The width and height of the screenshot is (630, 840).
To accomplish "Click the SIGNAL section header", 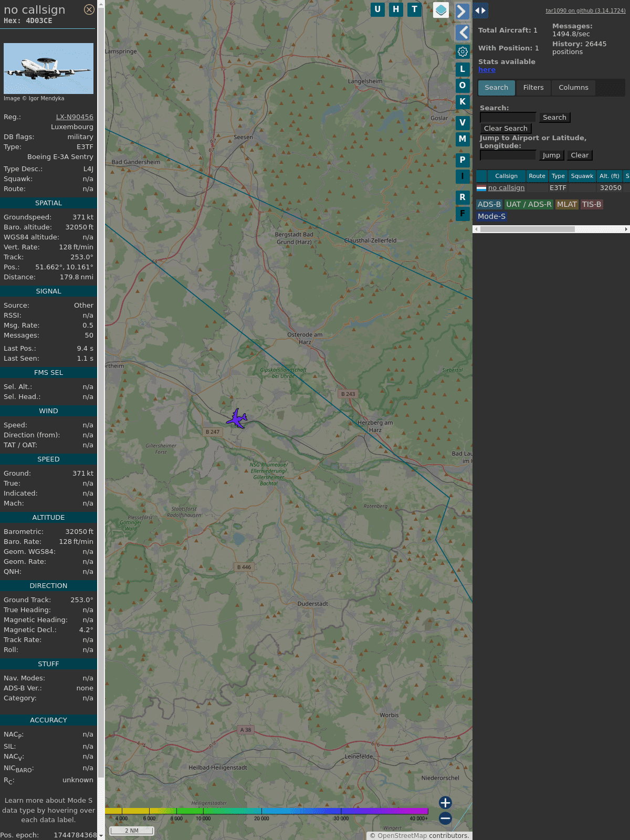I will (48, 291).
